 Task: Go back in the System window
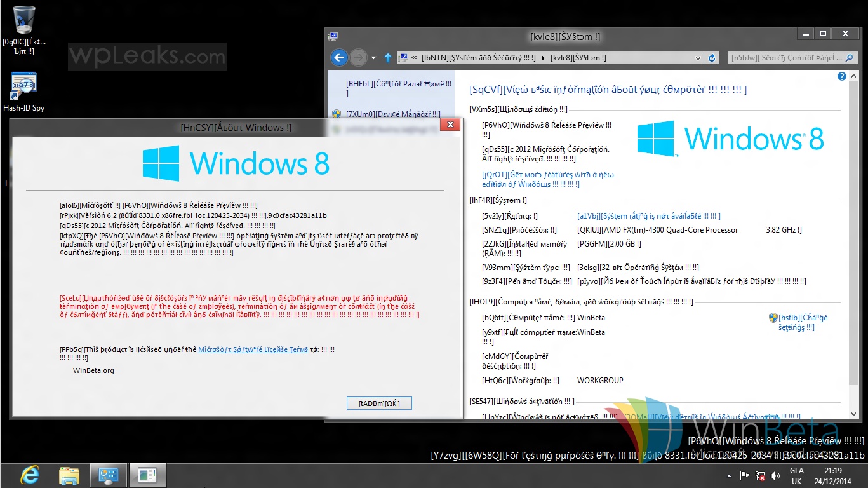tap(339, 58)
